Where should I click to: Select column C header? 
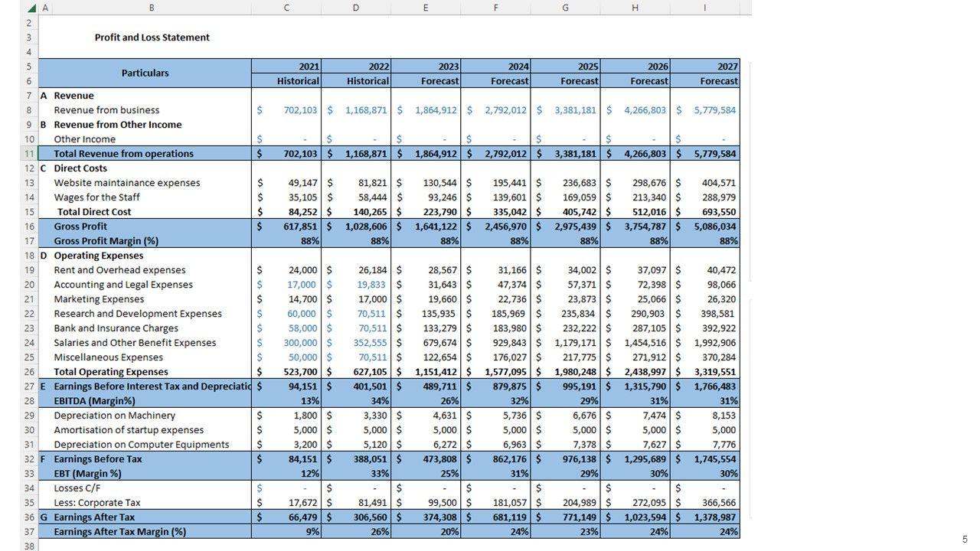pyautogui.click(x=286, y=8)
